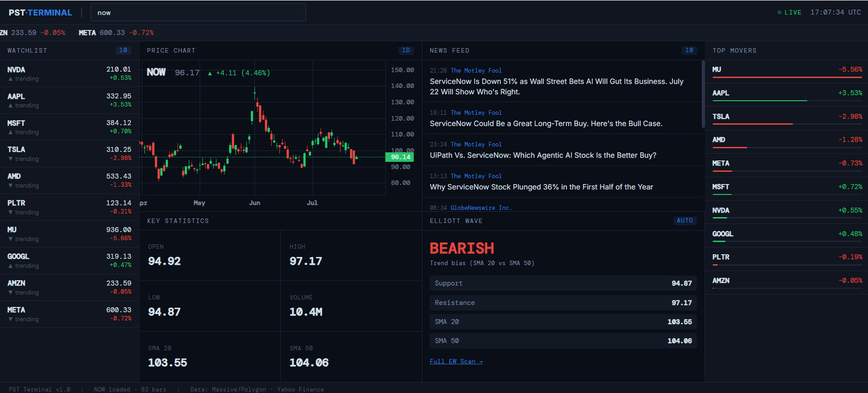The height and width of the screenshot is (393, 868).
Task: Select META in the watchlist
Action: [69, 314]
